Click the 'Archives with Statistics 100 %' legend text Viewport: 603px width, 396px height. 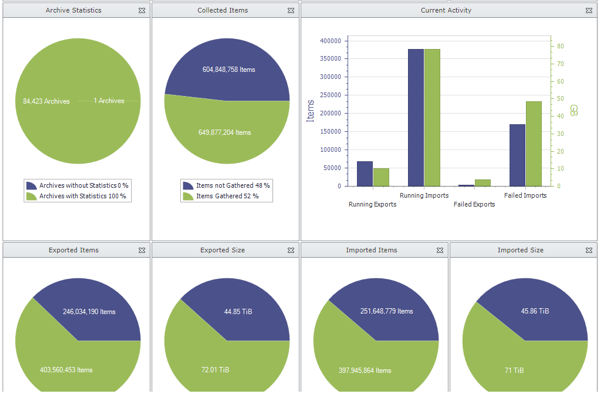tap(83, 196)
